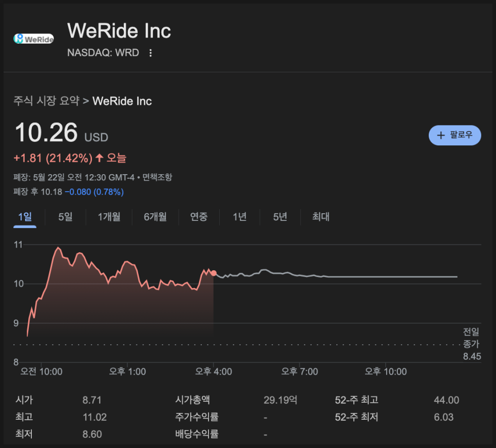Click the 배당수익률 label
Image resolution: width=496 pixels, height=448 pixels.
pyautogui.click(x=197, y=434)
